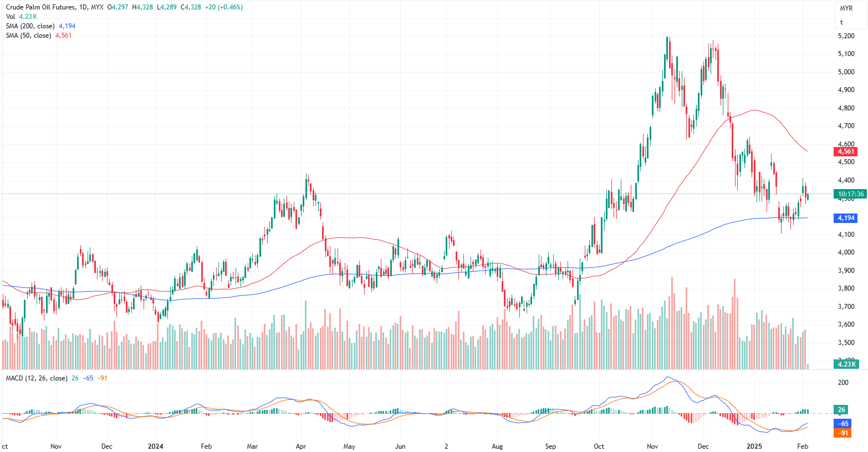Click the 2025 label on time axis

[754, 446]
